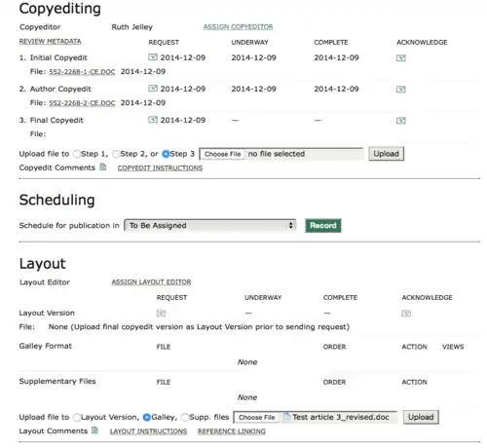Click Author Copyedit request email icon
487x448 pixels.
coord(153,89)
